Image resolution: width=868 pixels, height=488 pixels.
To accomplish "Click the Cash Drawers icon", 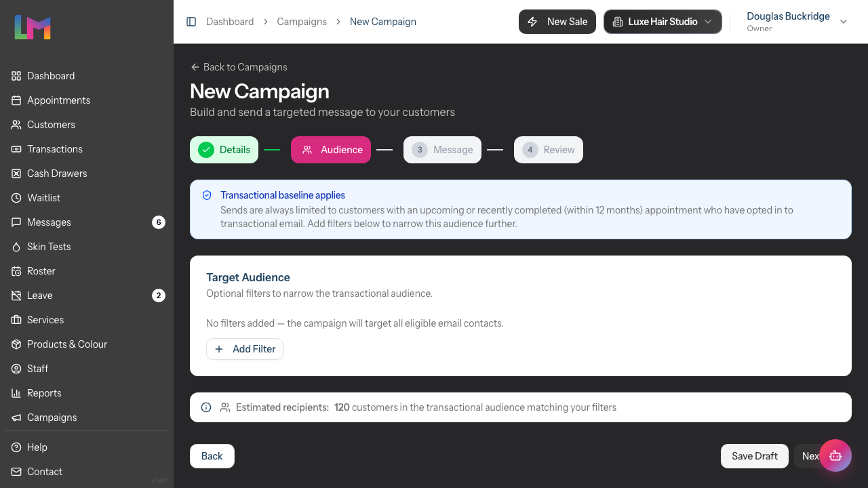I will pos(16,174).
